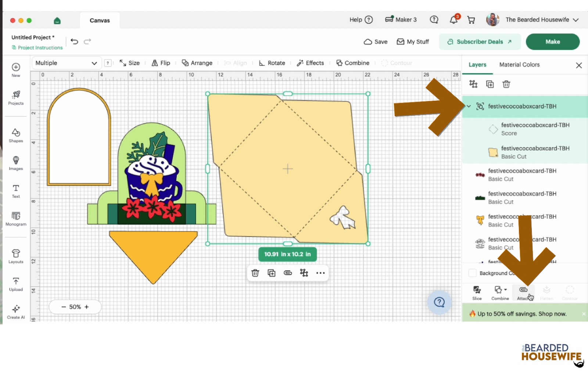Click the Attach button in the Layers panel footer
Image resolution: width=588 pixels, height=374 pixels.
pos(523,293)
